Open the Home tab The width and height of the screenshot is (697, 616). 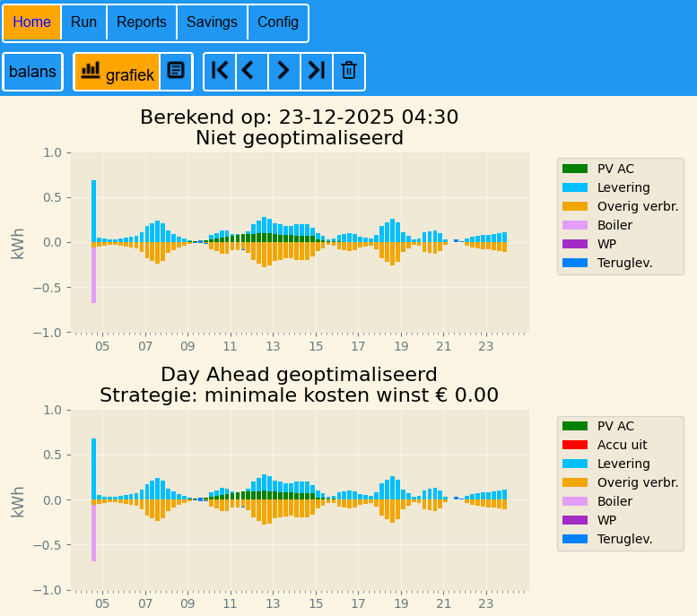(x=31, y=22)
